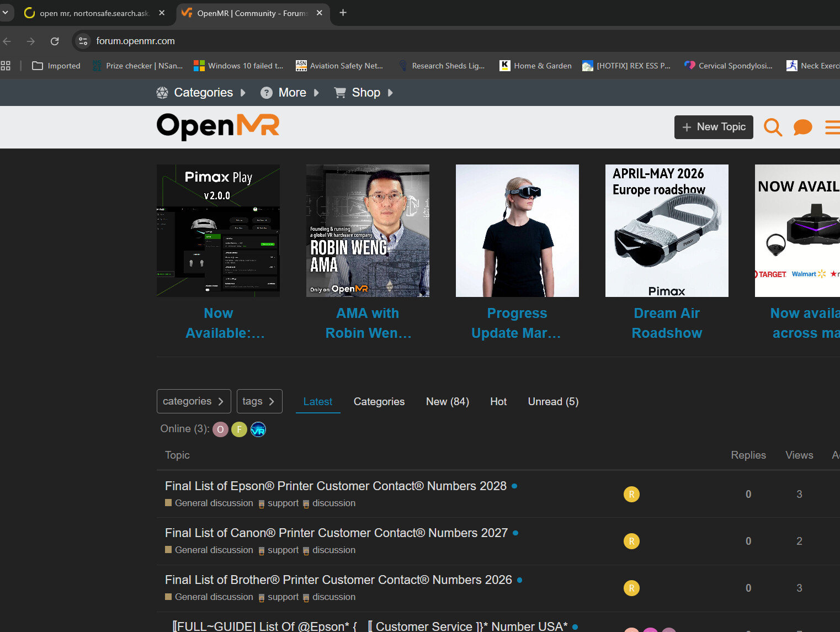Click the online user avatar 'O'
The height and width of the screenshot is (632, 840).
pos(220,429)
